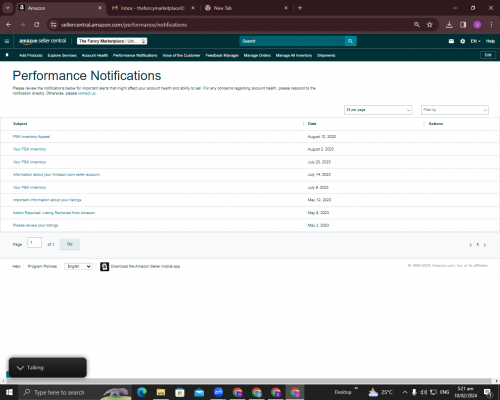This screenshot has width=500, height=400.
Task: Go to next page arrow in pagination
Action: (x=485, y=245)
